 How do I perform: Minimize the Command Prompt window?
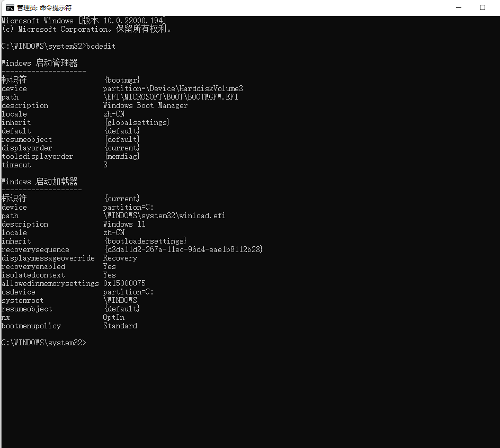tap(459, 7)
